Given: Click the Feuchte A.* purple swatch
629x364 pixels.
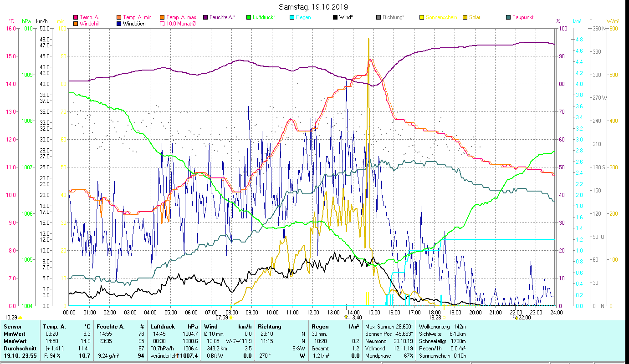Looking at the screenshot, I should point(205,18).
